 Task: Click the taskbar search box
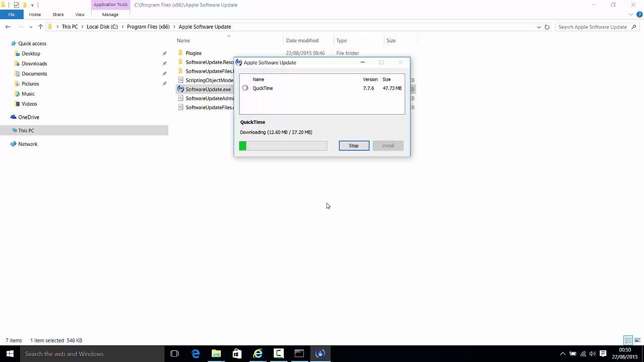92,353
